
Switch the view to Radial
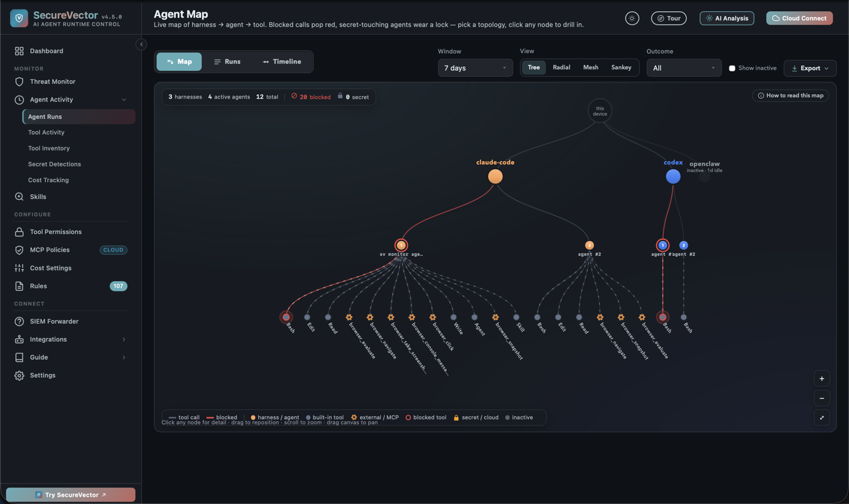[x=561, y=68]
